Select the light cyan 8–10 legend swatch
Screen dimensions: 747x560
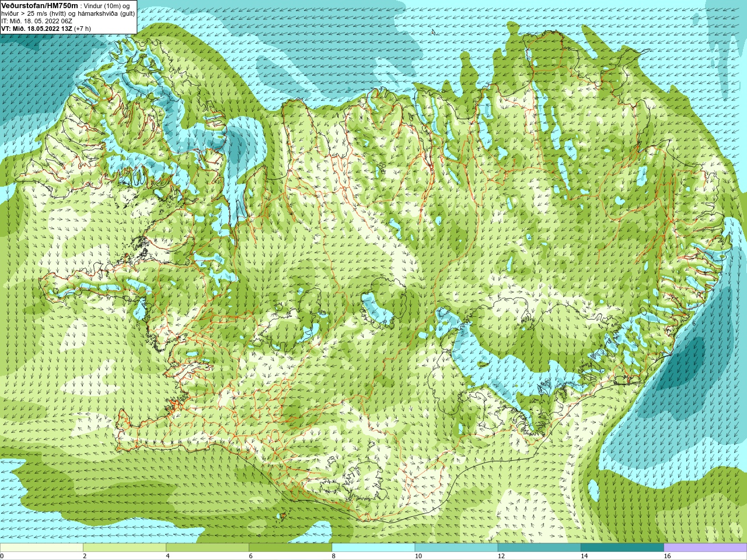pos(373,548)
